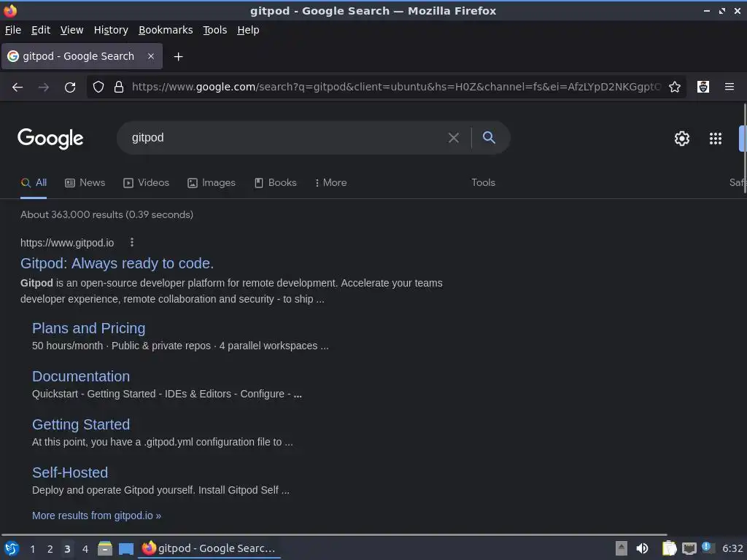Screen dimensions: 747x560
Task: Open the Google apps grid
Action: (716, 138)
